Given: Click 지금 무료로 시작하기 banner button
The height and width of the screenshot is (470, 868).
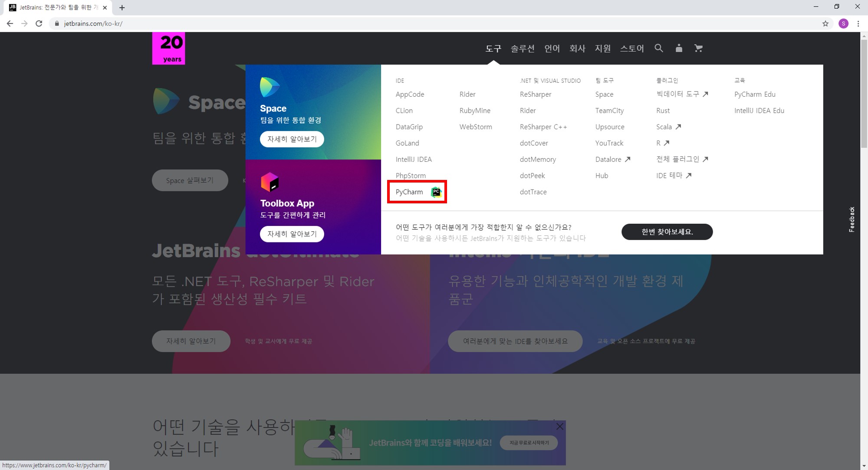Looking at the screenshot, I should [x=529, y=443].
